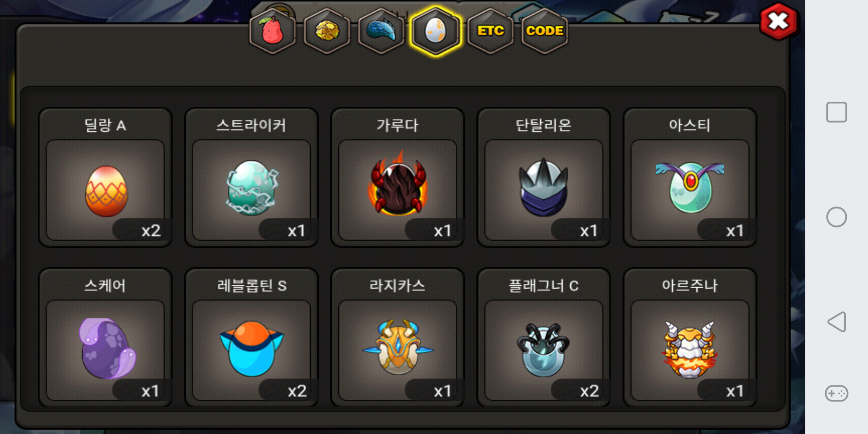Viewport: 868px width, 434px height.
Task: Tap the Android recent apps square
Action: pos(837,112)
